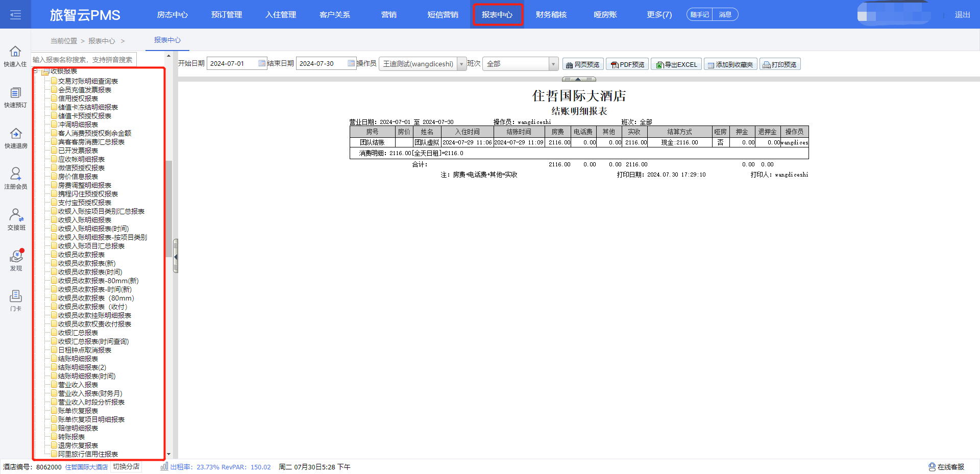This screenshot has height=474, width=980.
Task: Open 入住管理 menu
Action: (x=281, y=14)
